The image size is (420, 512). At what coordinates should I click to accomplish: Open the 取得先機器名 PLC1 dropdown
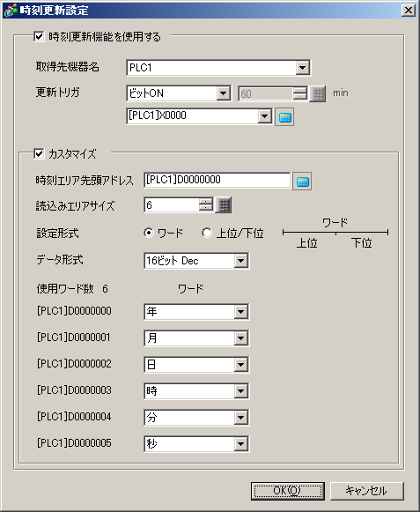click(x=303, y=68)
